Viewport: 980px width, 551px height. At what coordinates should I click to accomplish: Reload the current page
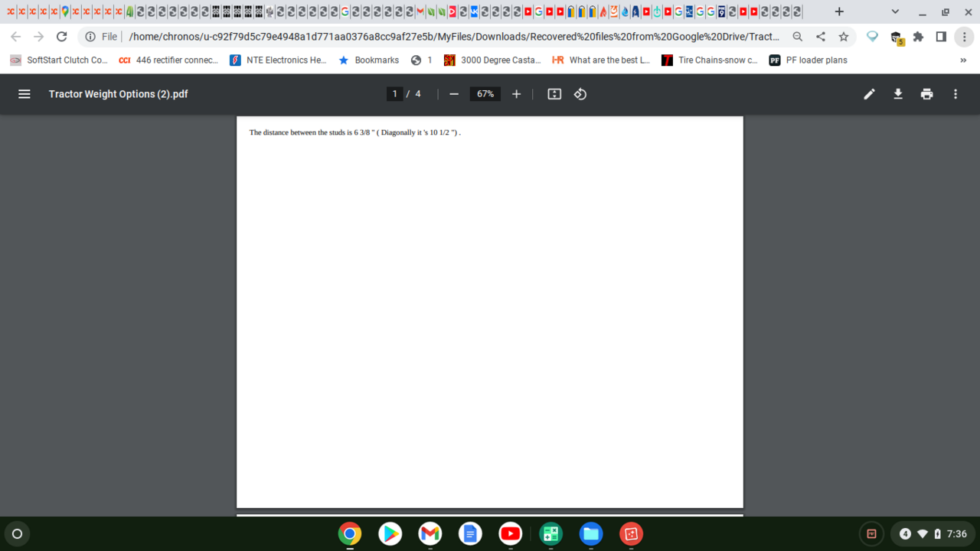tap(62, 37)
